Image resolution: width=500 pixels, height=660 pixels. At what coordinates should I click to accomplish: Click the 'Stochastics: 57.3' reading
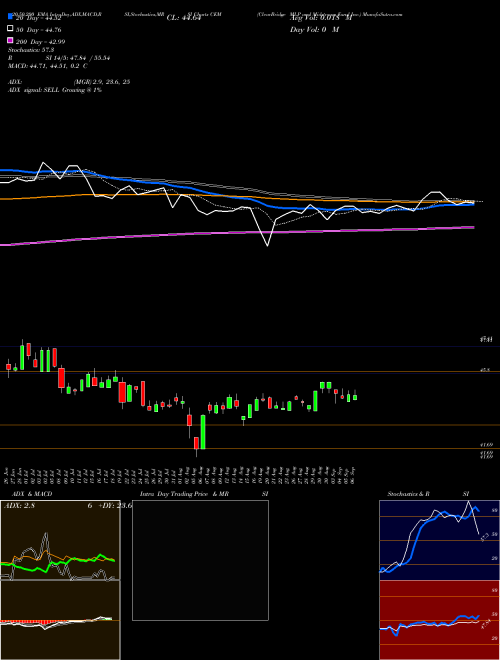point(31,50)
